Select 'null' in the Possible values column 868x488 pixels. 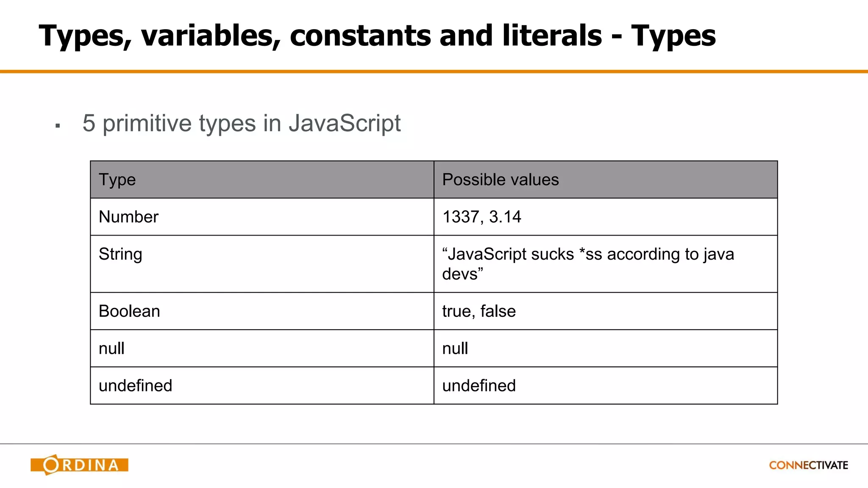coord(455,349)
